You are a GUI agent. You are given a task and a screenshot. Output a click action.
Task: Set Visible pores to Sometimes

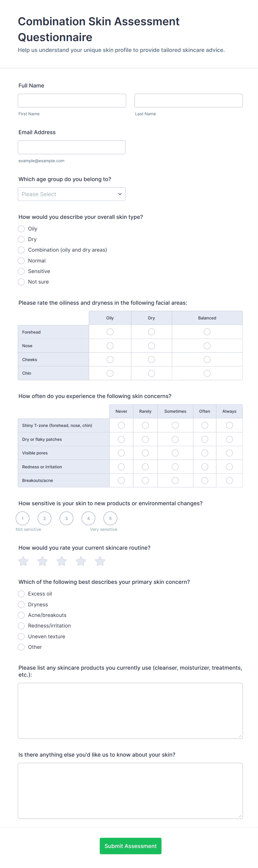[x=175, y=453]
